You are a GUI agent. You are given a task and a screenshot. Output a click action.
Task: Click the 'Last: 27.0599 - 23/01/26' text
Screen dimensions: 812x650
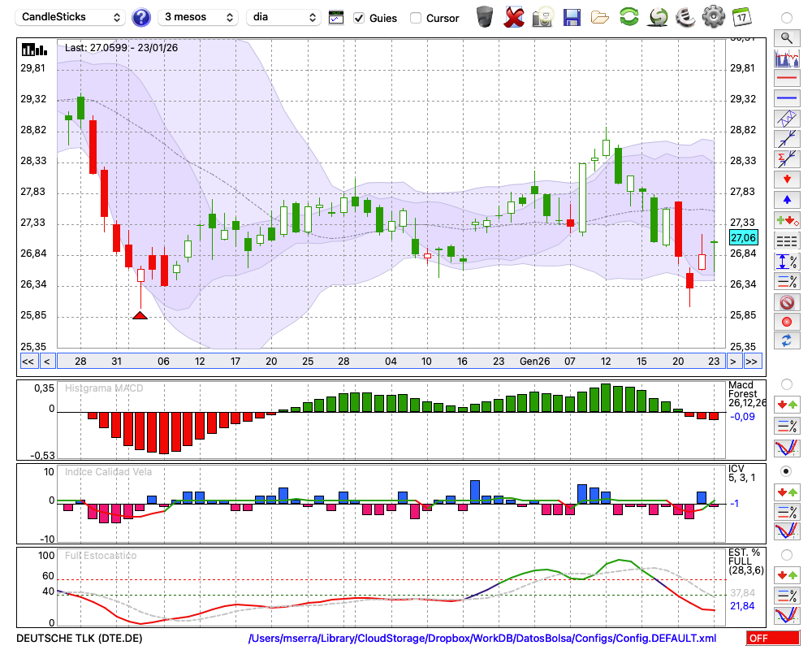(121, 48)
